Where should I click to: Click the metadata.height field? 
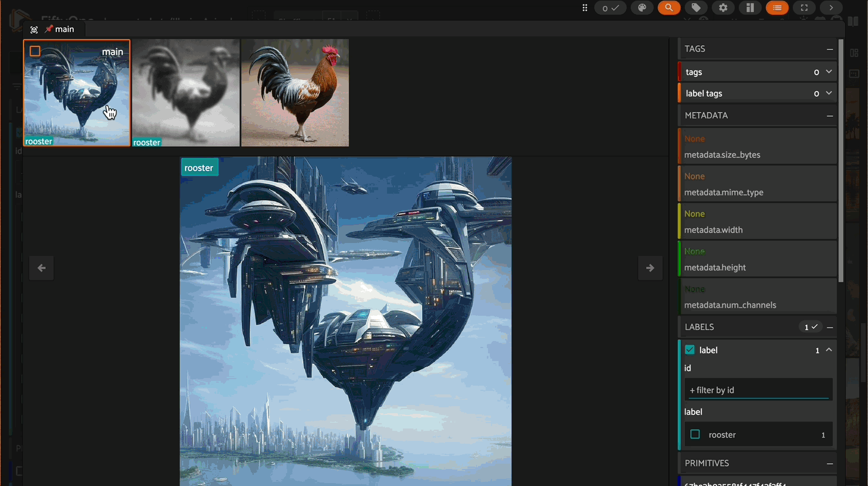(758, 259)
